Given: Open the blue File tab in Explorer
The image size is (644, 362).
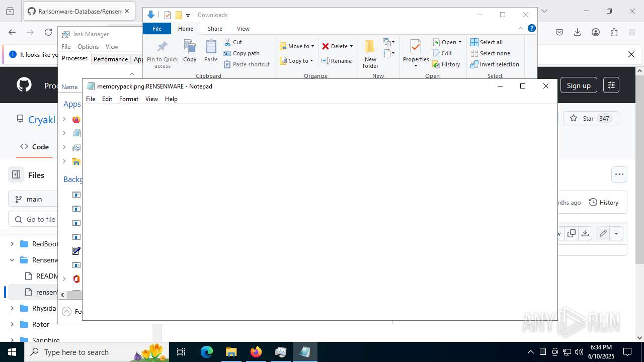Looking at the screenshot, I should (x=157, y=29).
